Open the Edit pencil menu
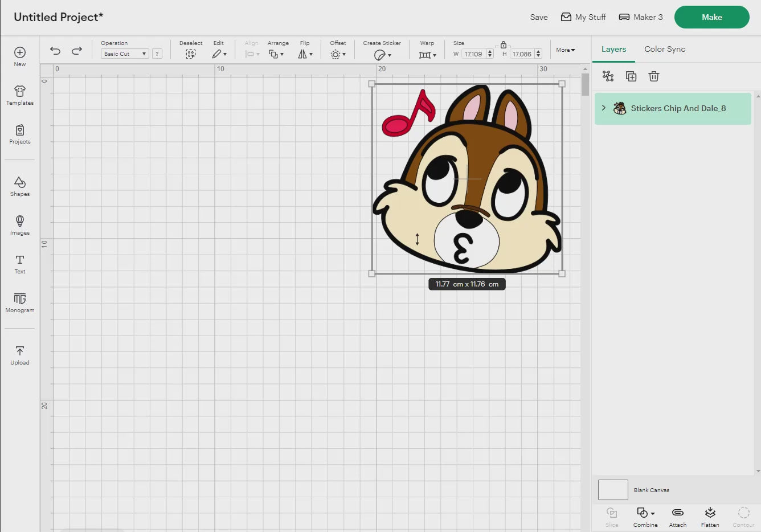The image size is (761, 532). [219, 54]
